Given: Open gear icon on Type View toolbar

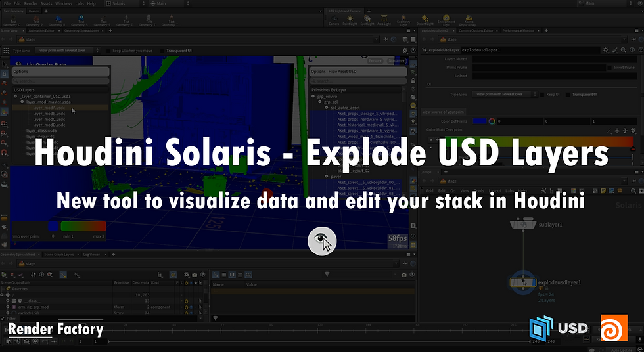Looking at the screenshot, I should [x=405, y=51].
